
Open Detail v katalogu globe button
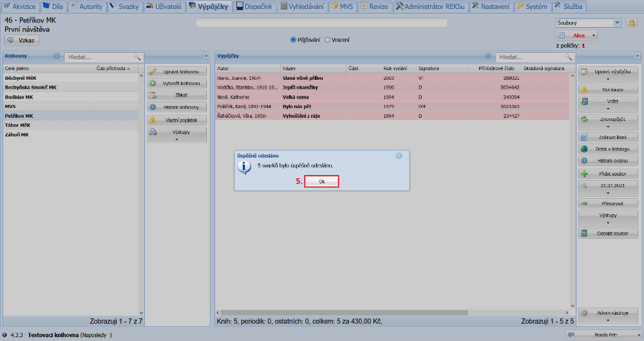tap(609, 149)
